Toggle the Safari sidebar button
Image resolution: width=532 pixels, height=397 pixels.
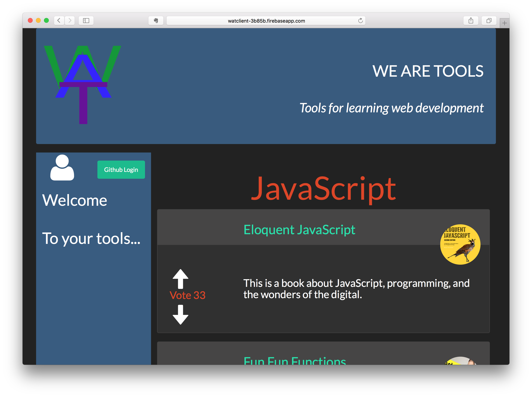pyautogui.click(x=86, y=21)
